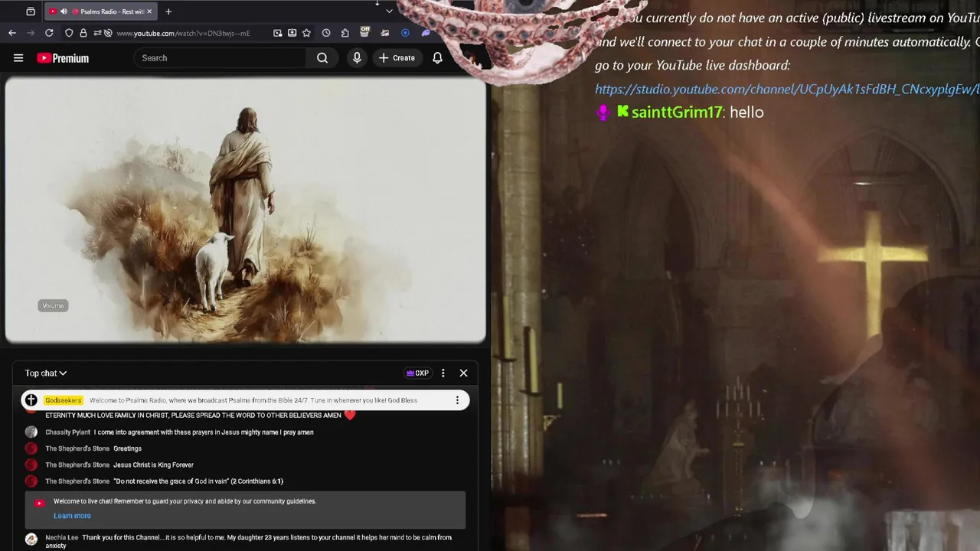Screen dimensions: 980x551
Task: Click the green K badge beside sainttGrim17
Action: point(622,111)
